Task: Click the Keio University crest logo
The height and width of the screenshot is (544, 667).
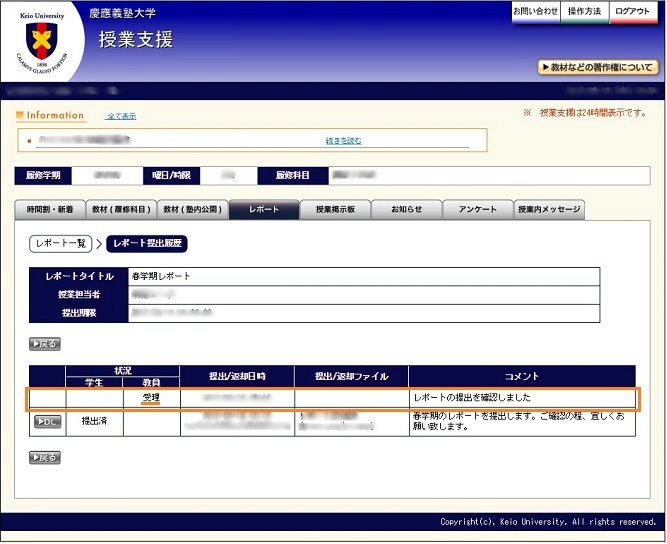Action: point(41,41)
